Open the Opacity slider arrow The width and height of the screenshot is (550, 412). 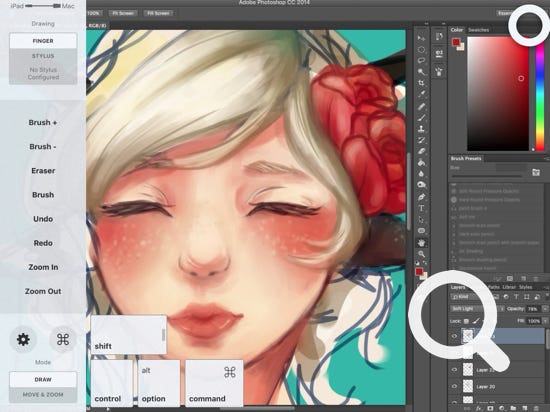coord(545,309)
